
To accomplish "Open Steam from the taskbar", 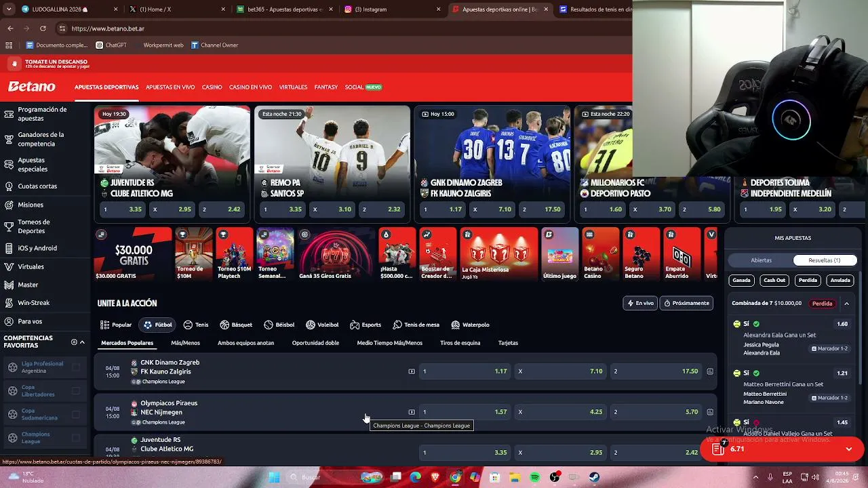I will (x=595, y=477).
